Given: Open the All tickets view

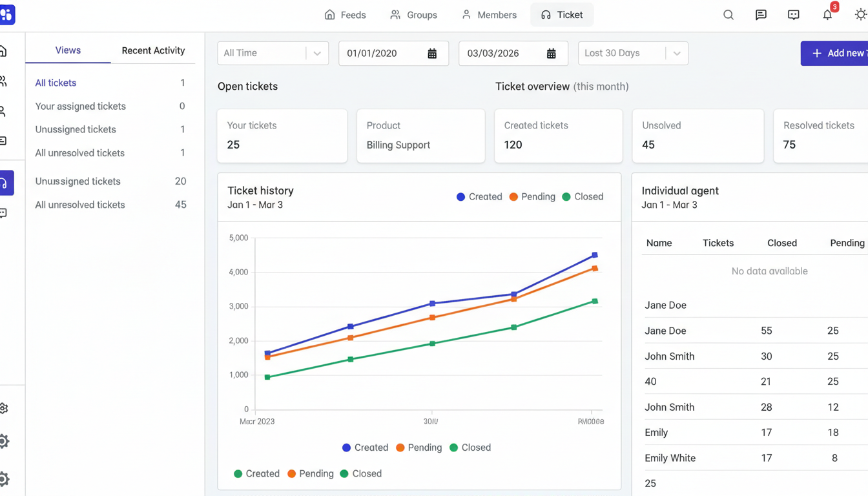Looking at the screenshot, I should [x=110, y=83].
